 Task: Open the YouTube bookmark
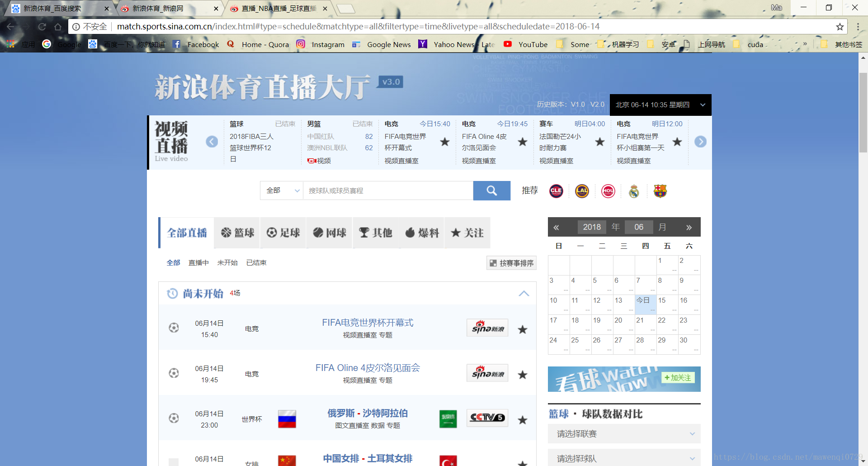[x=526, y=44]
